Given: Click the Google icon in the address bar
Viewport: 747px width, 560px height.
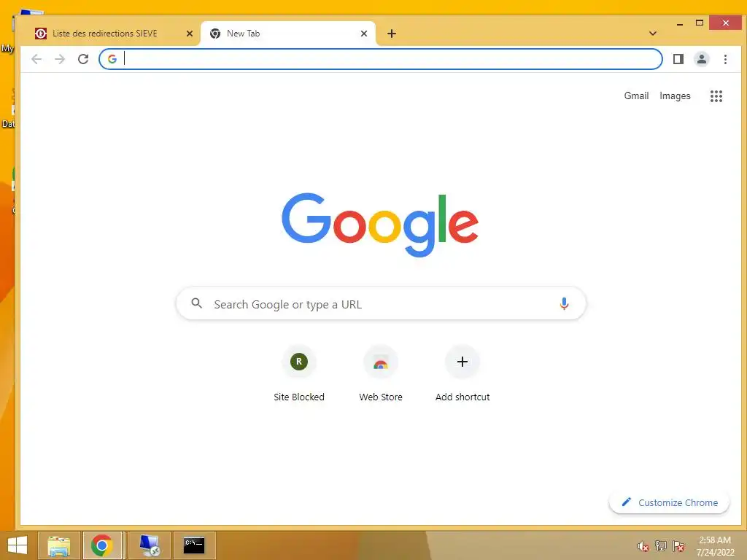Looking at the screenshot, I should 112,59.
